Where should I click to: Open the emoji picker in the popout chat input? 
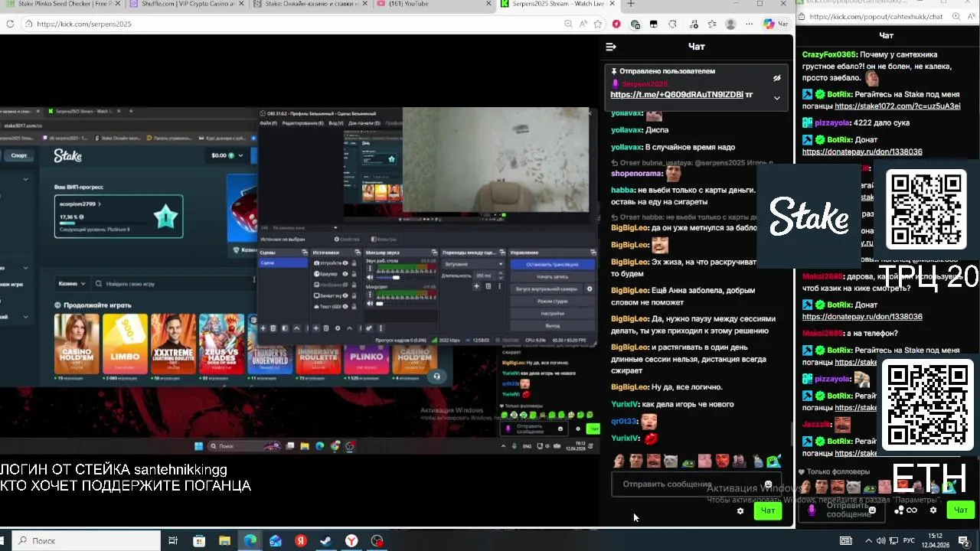(x=872, y=510)
